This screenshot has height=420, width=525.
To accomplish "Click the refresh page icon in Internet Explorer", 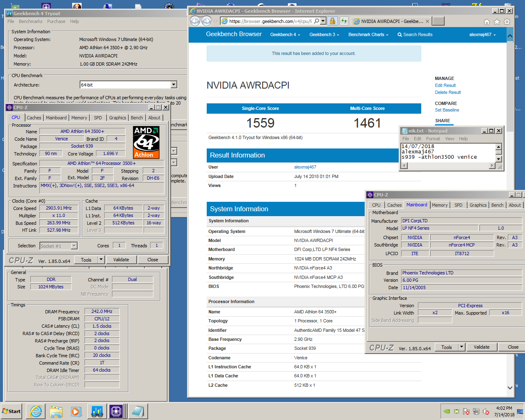I will [x=344, y=21].
